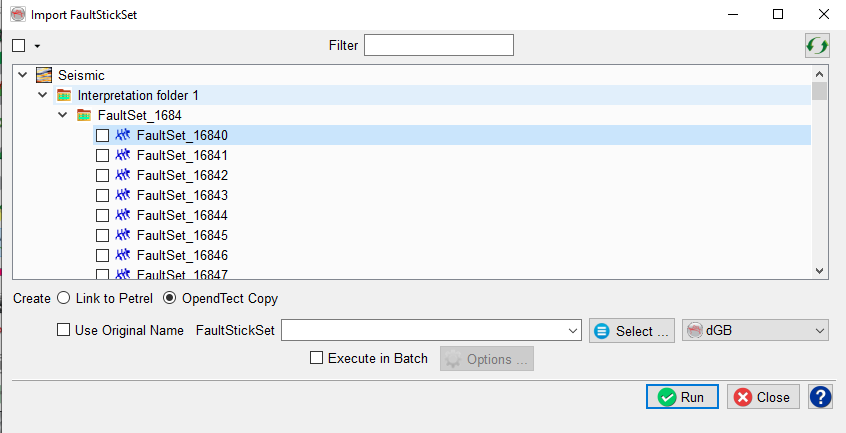Click the Seismic folder icon

[44, 75]
